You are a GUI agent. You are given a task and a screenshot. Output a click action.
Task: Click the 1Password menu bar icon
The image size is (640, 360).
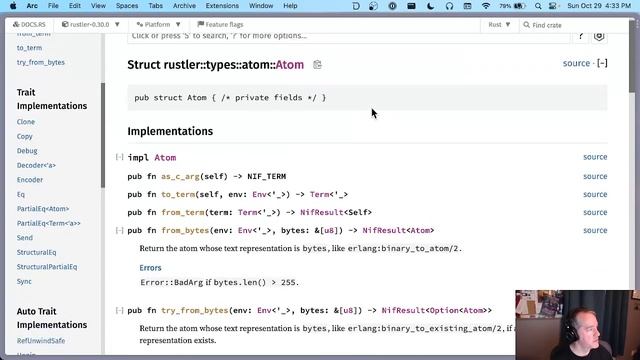pos(392,6)
